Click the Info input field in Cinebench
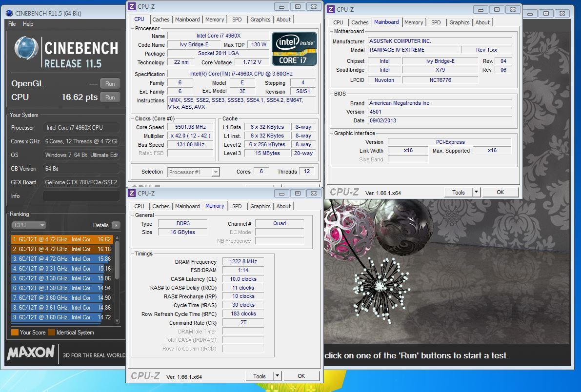Viewport: 581px width, 392px height. tap(81, 196)
